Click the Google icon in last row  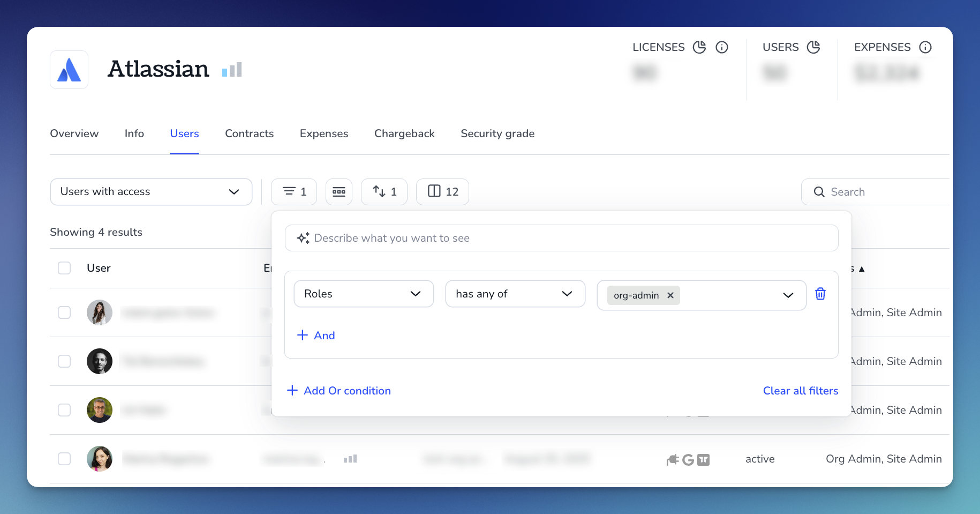pos(688,459)
